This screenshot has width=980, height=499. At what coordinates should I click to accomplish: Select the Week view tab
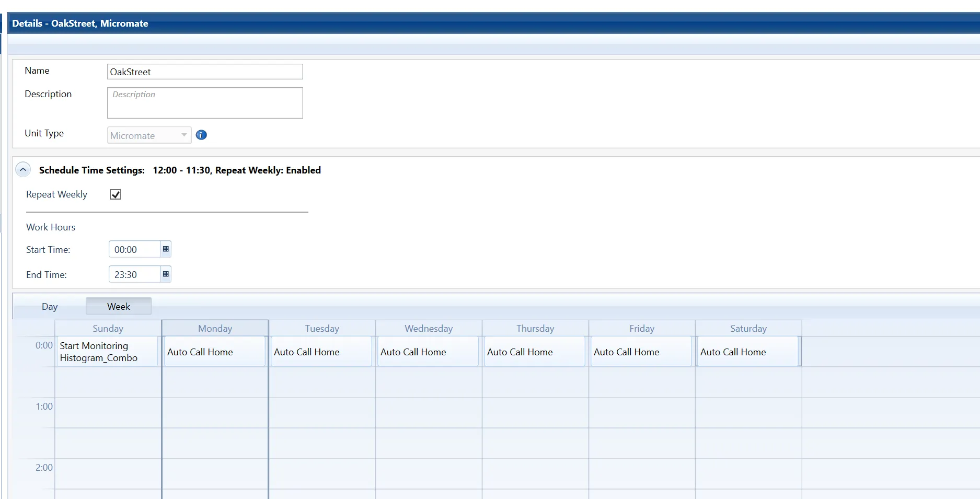(119, 306)
